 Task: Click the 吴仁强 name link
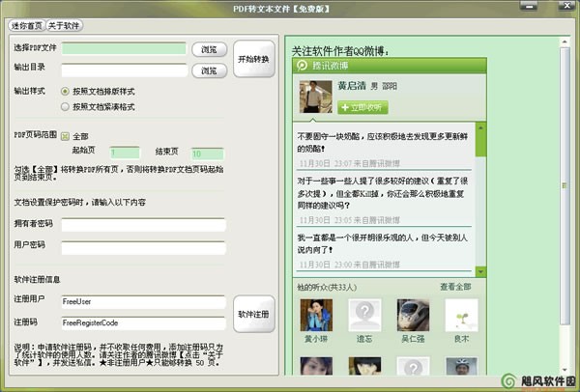(413, 339)
